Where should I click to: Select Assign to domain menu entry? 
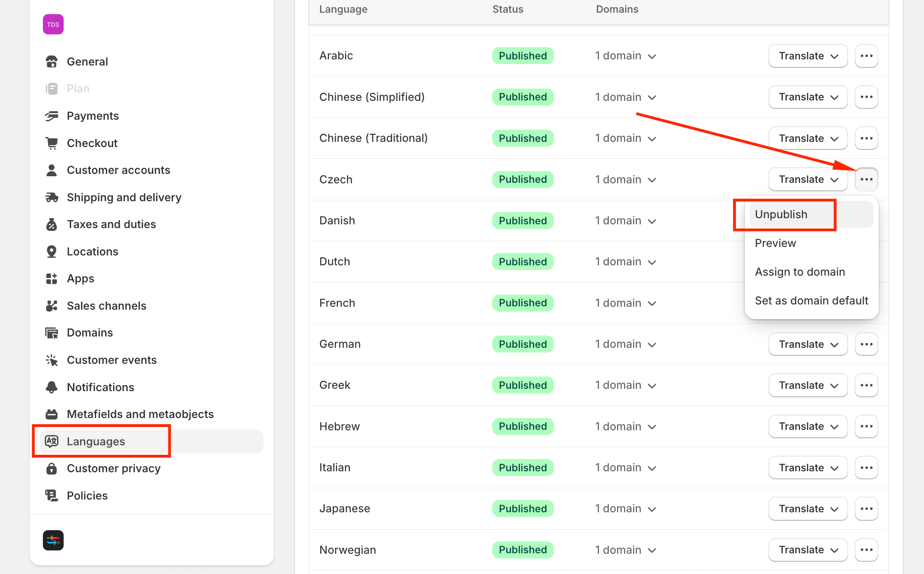(800, 272)
